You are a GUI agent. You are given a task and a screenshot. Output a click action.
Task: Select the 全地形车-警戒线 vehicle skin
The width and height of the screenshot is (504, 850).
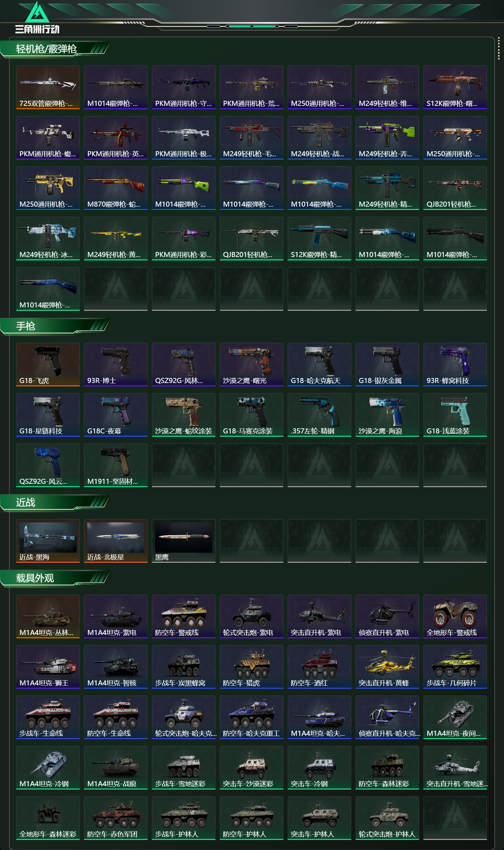[455, 617]
